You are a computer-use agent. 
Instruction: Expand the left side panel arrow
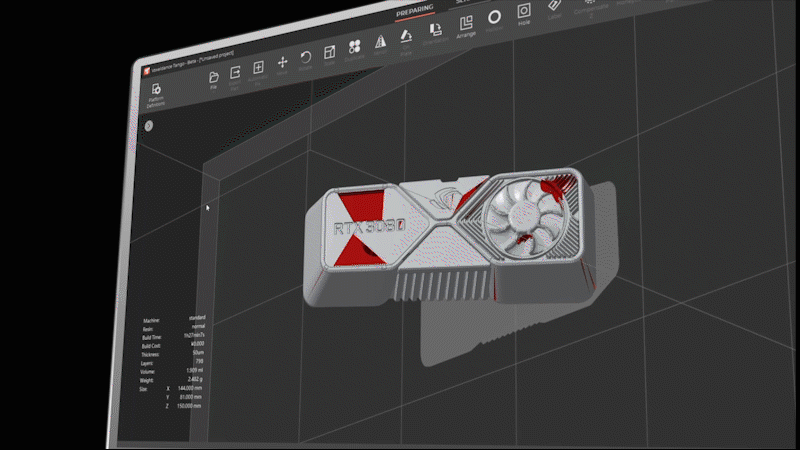coord(148,126)
